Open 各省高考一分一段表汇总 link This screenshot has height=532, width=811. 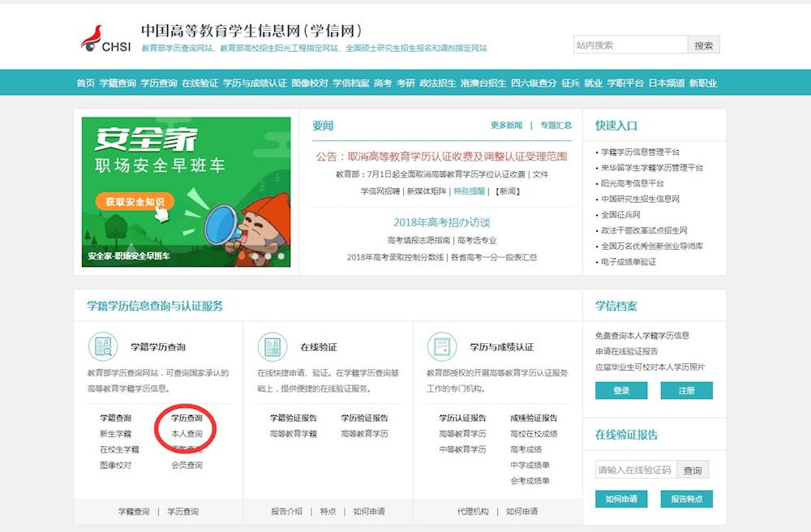(493, 257)
